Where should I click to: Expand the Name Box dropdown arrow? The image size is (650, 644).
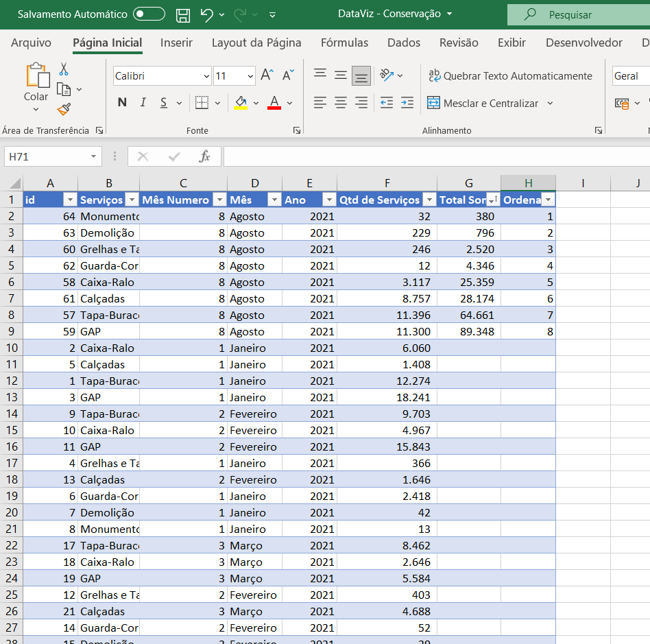tap(94, 156)
